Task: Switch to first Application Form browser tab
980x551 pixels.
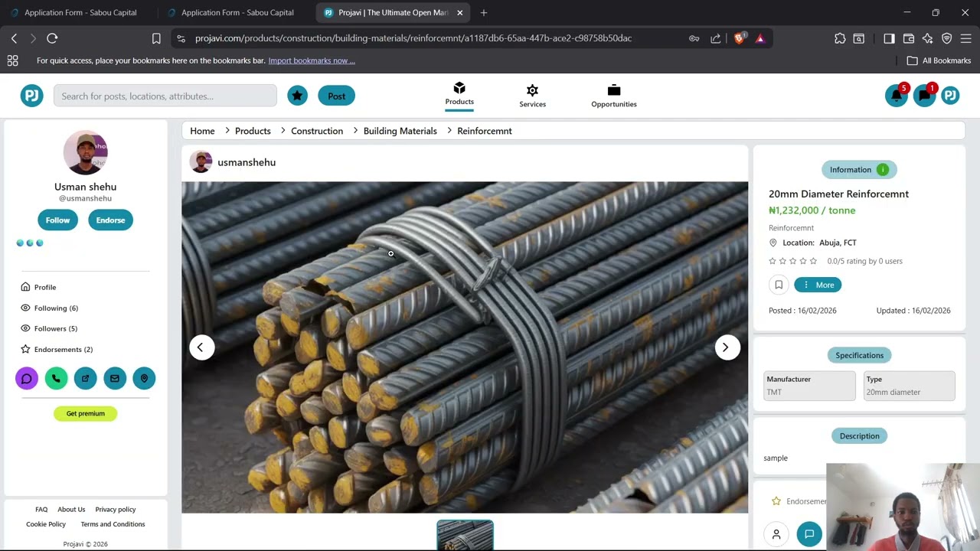Action: point(80,12)
